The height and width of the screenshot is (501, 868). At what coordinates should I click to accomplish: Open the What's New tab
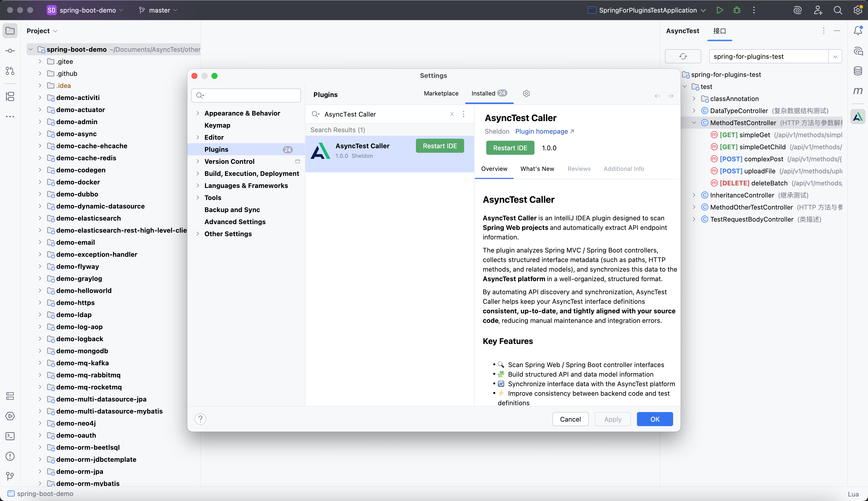[537, 169]
